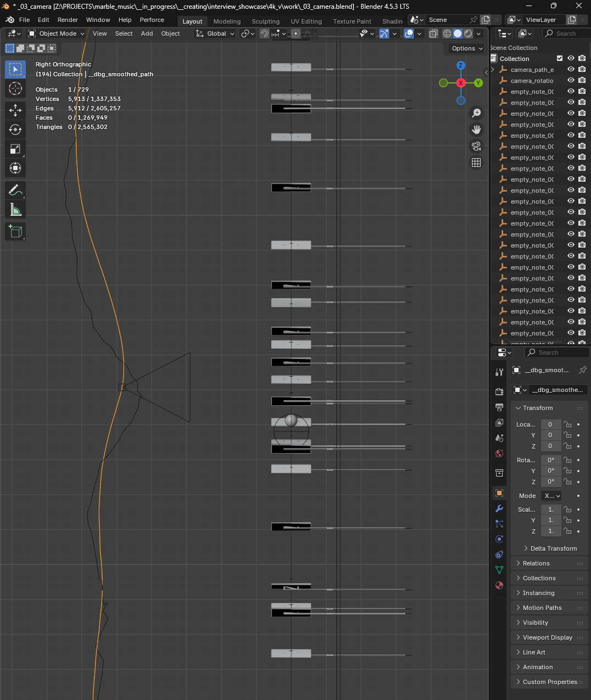Select the Add Cube tool
This screenshot has width=591, height=700.
(x=15, y=231)
